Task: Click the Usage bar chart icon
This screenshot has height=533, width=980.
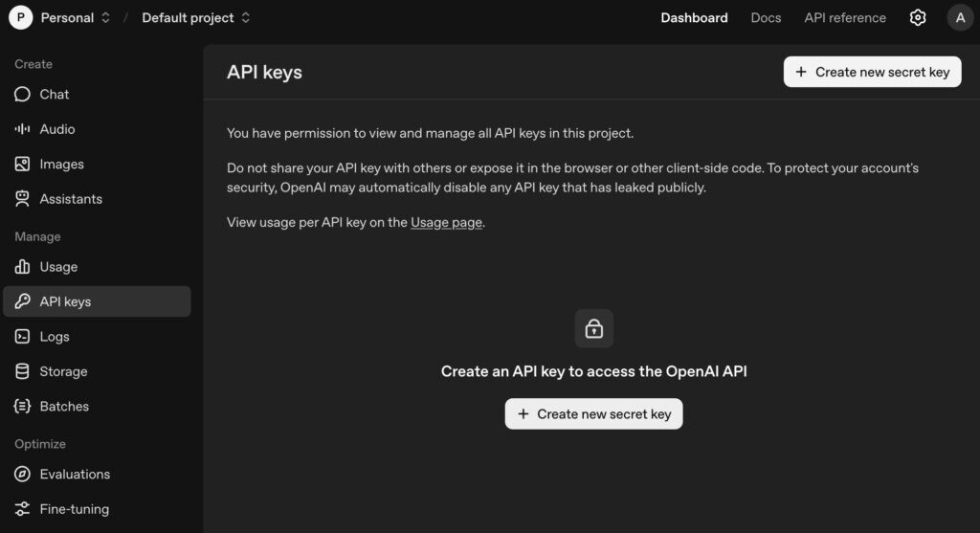Action: (22, 267)
